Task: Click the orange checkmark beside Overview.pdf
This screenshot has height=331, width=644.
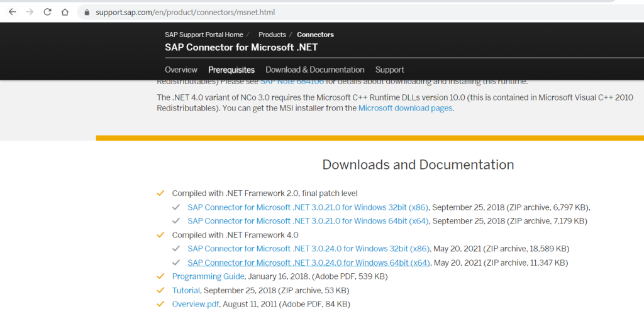Action: click(x=160, y=304)
